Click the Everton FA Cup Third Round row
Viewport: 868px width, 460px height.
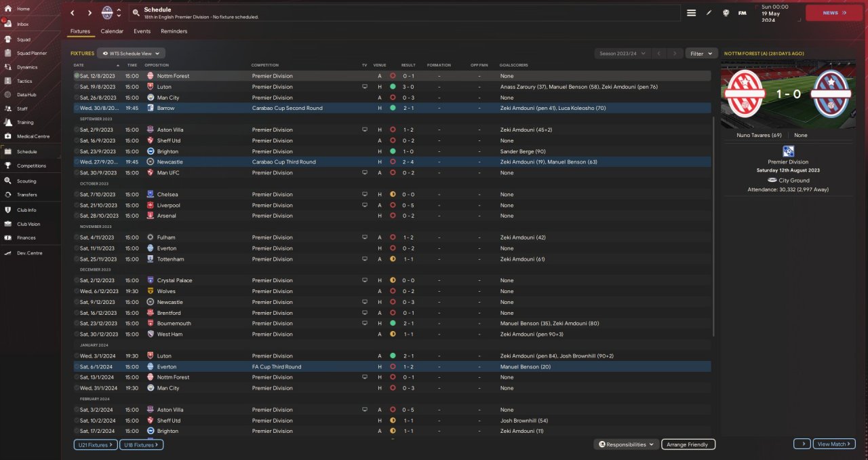pos(392,366)
